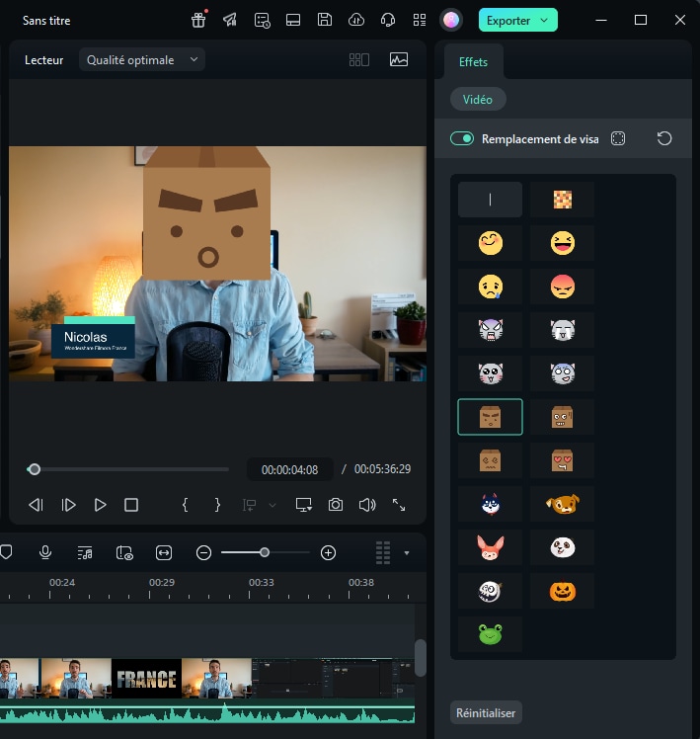Click the timeline zoom slider handle
Viewport: 700px width, 739px height.
(265, 552)
